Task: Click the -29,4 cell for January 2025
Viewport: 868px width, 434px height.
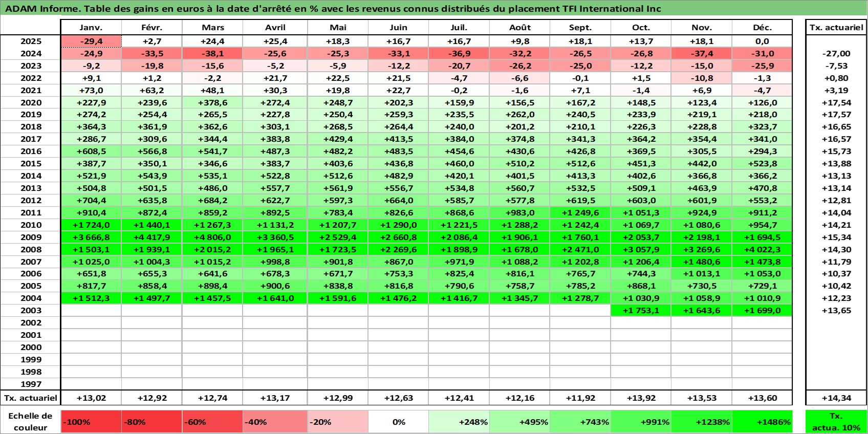Action: coord(91,41)
